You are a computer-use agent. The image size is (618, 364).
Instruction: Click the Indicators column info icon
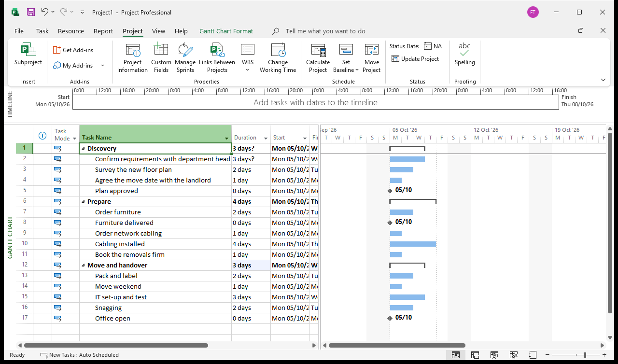[x=42, y=136]
